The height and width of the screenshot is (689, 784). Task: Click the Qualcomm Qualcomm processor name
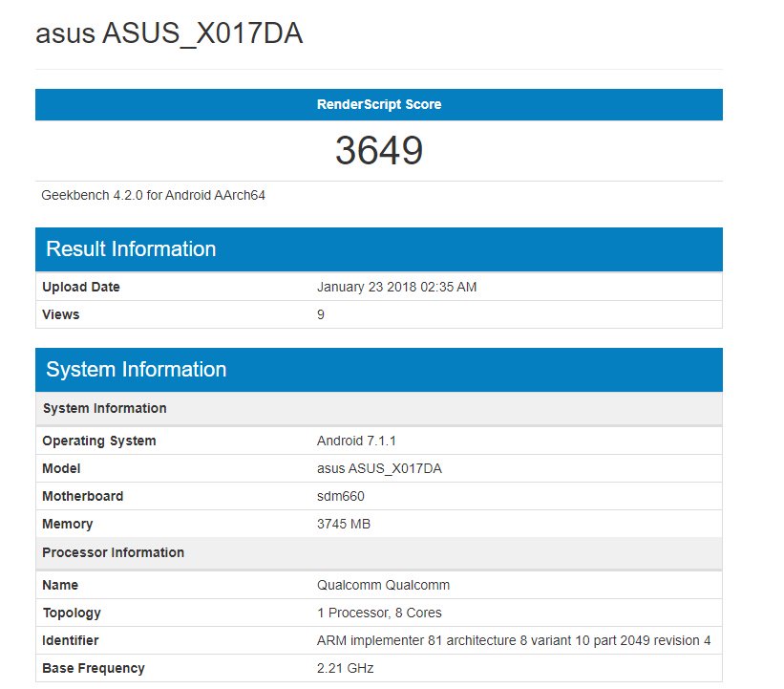coord(383,585)
